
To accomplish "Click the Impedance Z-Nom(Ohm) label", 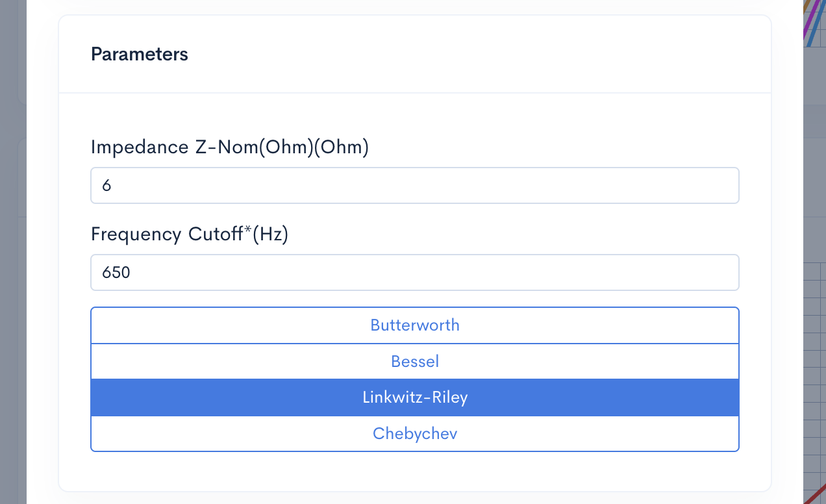I will [x=229, y=147].
